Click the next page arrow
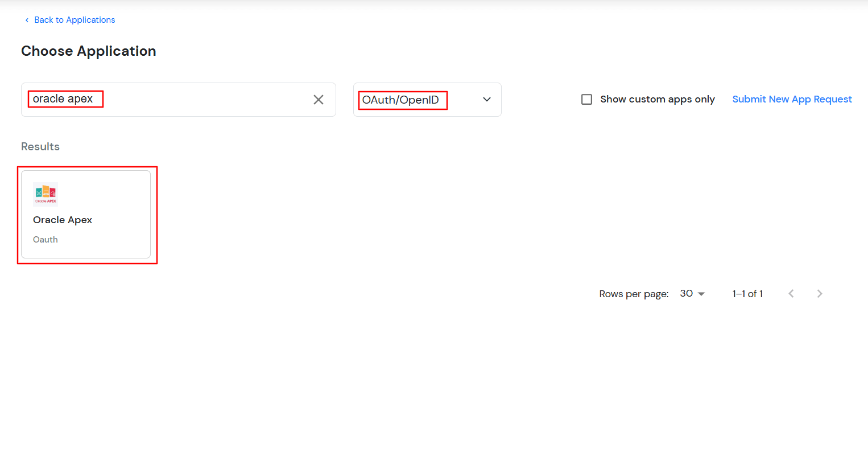 point(819,293)
